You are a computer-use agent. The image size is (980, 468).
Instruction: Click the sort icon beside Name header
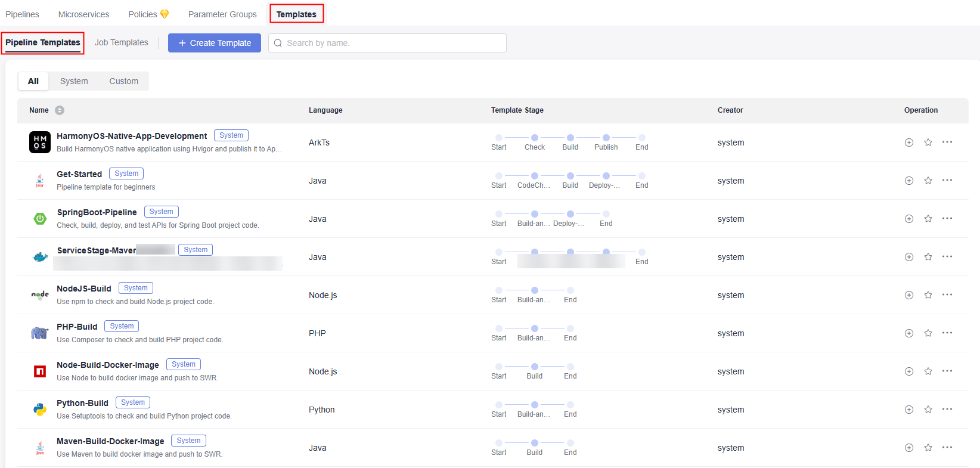pos(60,110)
